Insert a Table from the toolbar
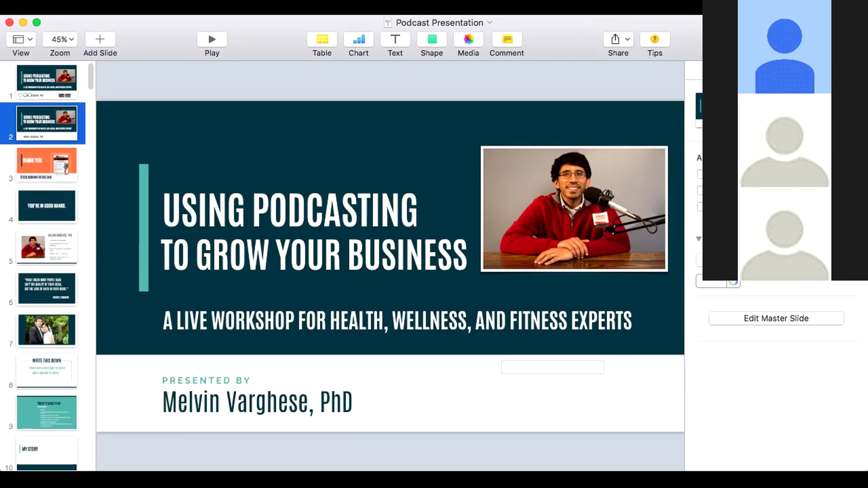 click(x=322, y=39)
